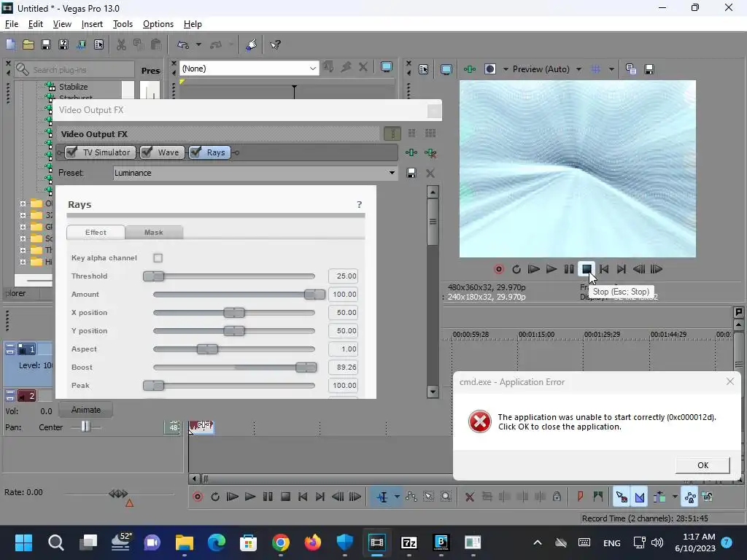This screenshot has height=560, width=747.
Task: Insert a region with the green flags icon
Action: (x=598, y=497)
